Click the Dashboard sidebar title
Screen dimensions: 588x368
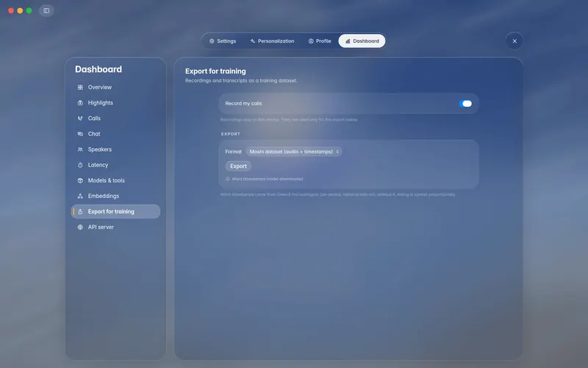(98, 69)
